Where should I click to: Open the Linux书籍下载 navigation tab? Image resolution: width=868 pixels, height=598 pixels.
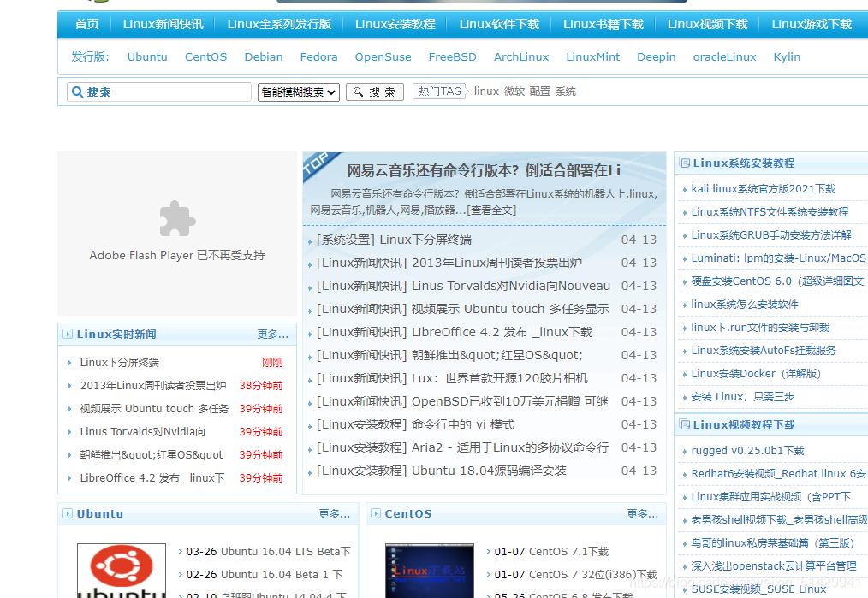point(603,24)
